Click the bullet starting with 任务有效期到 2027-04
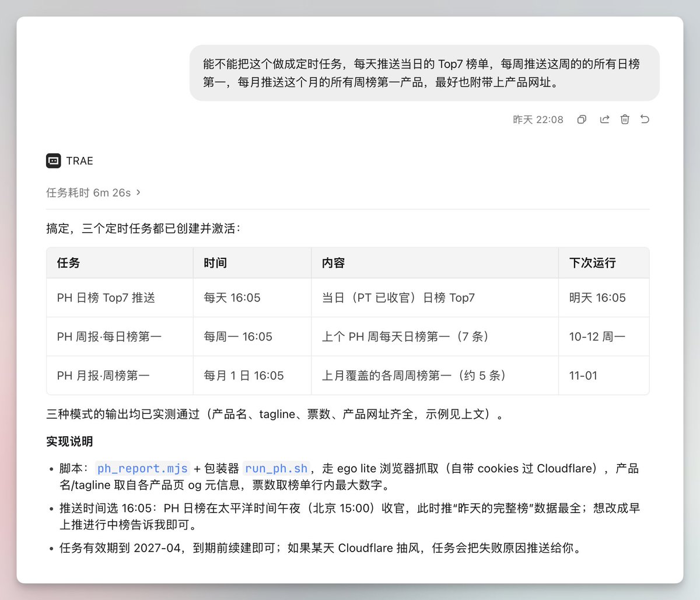Image resolution: width=700 pixels, height=600 pixels. [321, 548]
